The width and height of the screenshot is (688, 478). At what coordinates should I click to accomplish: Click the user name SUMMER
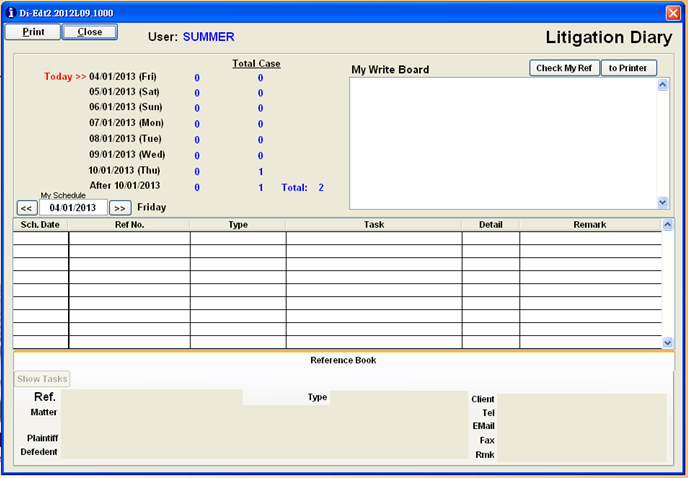208,37
